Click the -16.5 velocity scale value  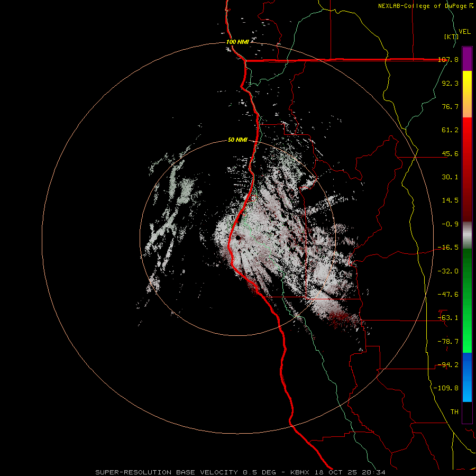pos(448,248)
